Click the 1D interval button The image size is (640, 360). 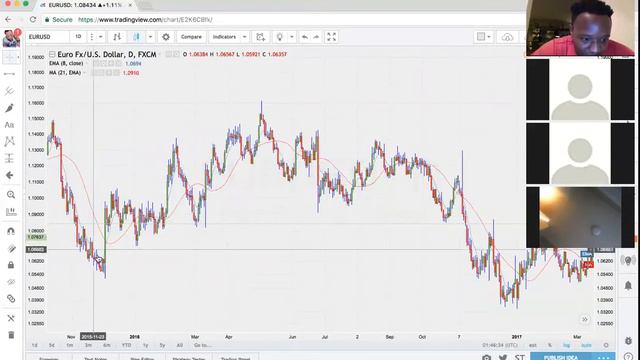78,37
